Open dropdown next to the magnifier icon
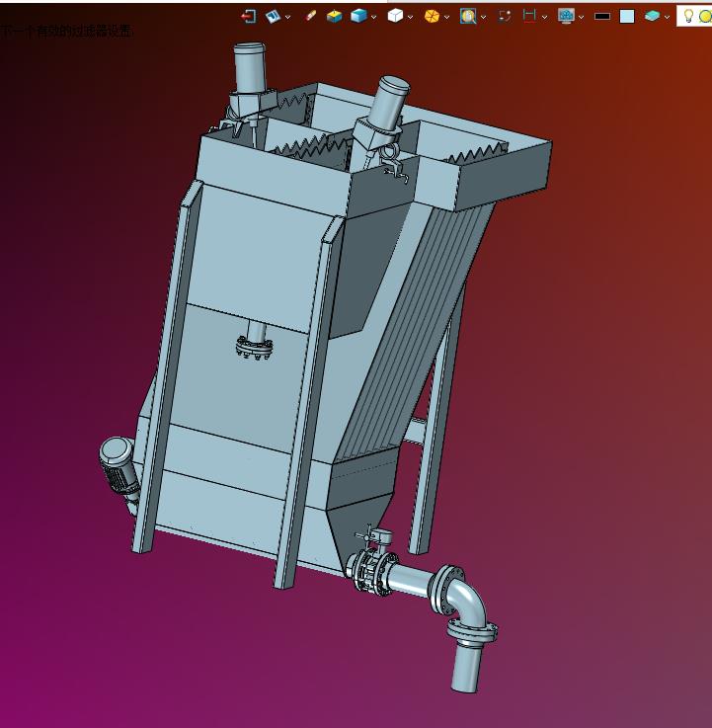The width and height of the screenshot is (712, 728). coord(483,17)
